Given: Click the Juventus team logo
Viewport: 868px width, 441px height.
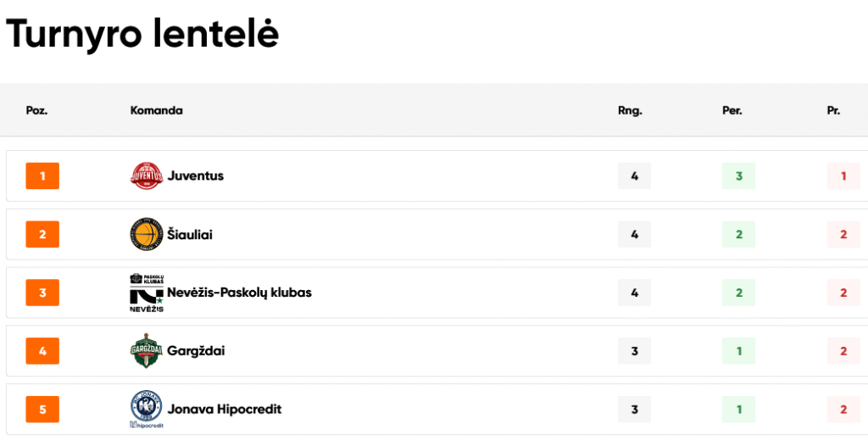Looking at the screenshot, I should click(146, 176).
